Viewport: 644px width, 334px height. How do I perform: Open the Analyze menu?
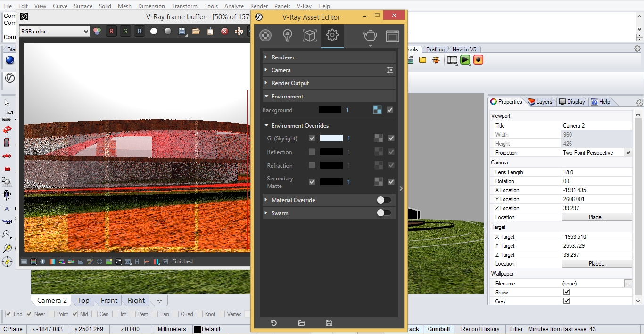coord(234,6)
